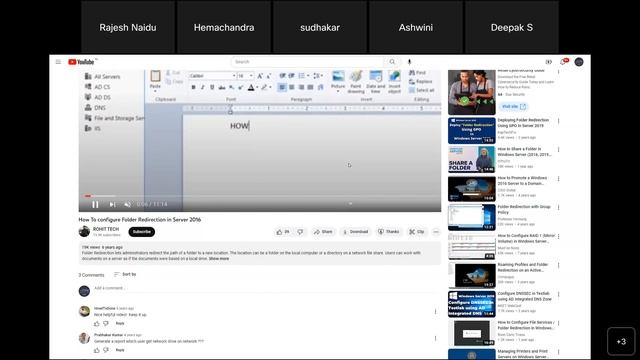Viewport: 640px width, 360px height.
Task: Click the Add a comment field
Action: 265,288
